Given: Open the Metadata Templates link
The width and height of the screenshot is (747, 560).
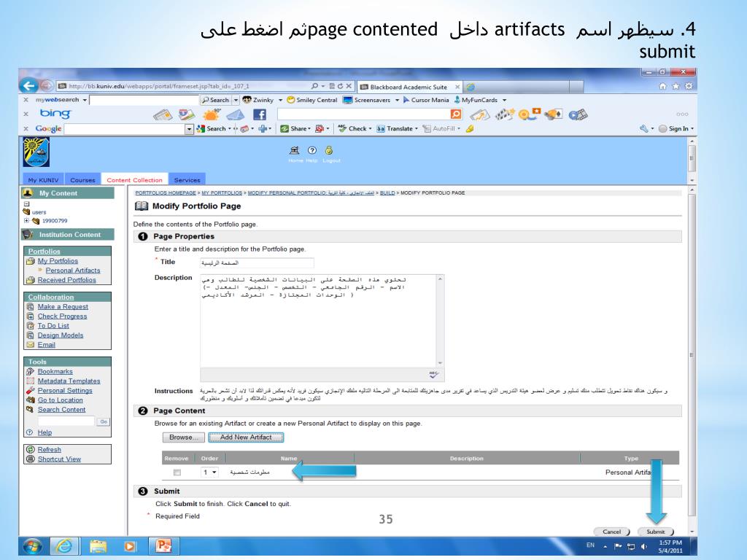Looking at the screenshot, I should coord(69,381).
